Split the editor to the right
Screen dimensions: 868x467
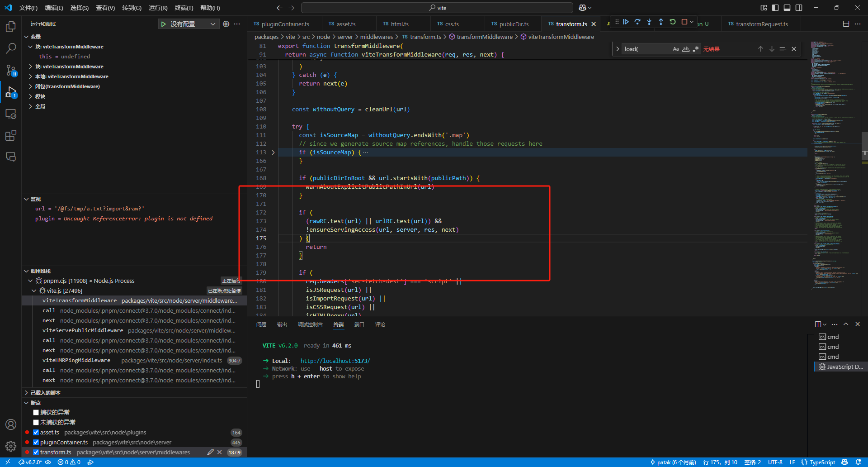[846, 24]
